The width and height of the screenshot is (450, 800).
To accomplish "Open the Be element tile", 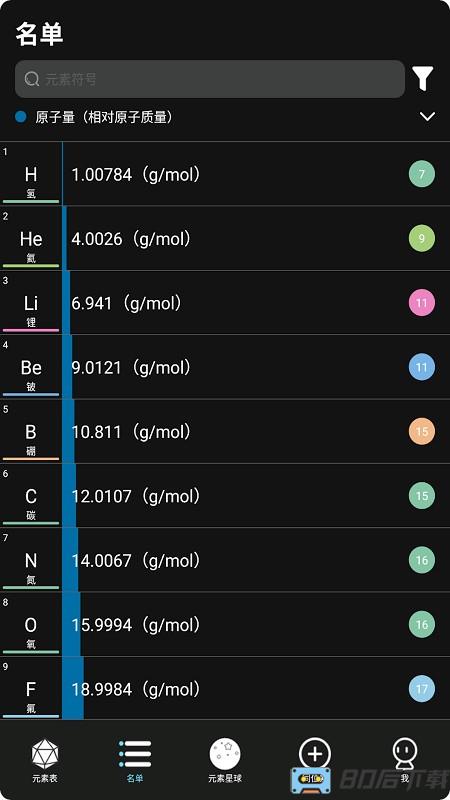I will 31,367.
